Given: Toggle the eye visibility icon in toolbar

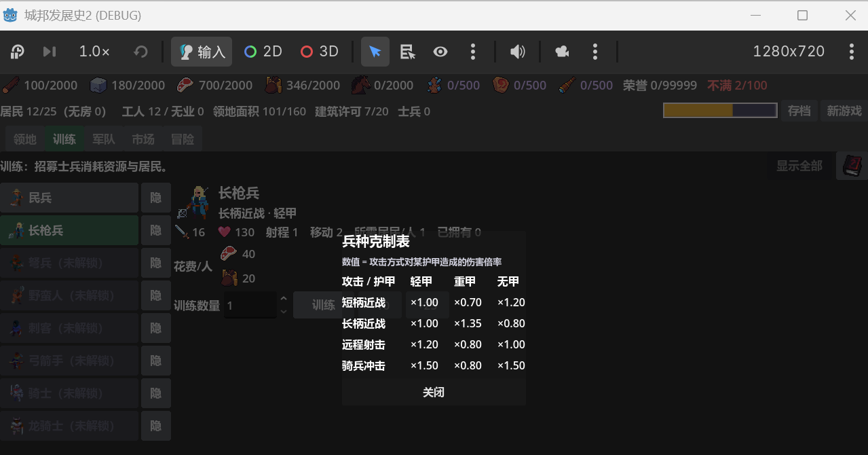Looking at the screenshot, I should tap(440, 52).
